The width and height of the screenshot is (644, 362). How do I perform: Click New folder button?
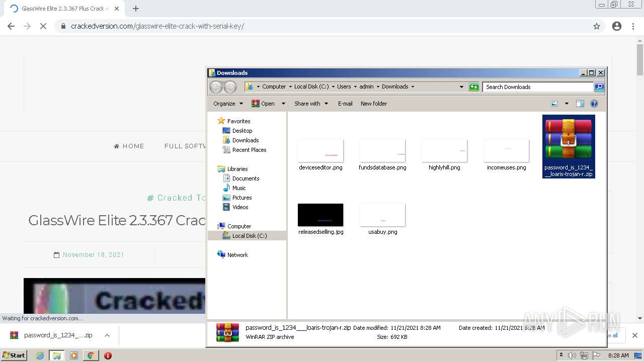click(x=374, y=104)
